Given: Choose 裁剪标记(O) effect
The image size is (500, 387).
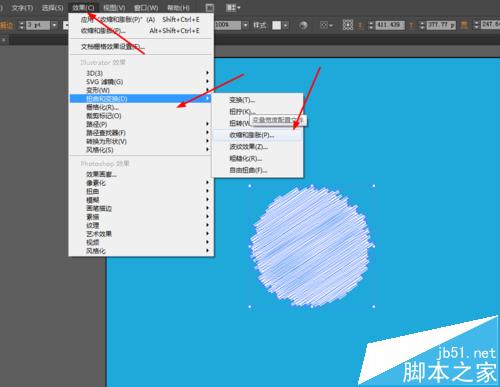Looking at the screenshot, I should click(x=141, y=116).
